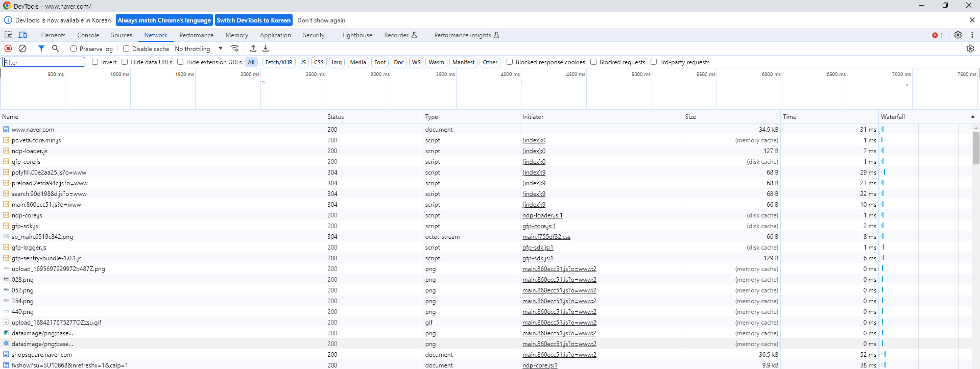The width and height of the screenshot is (980, 369).
Task: Switch to the Console tab
Action: pos(88,35)
